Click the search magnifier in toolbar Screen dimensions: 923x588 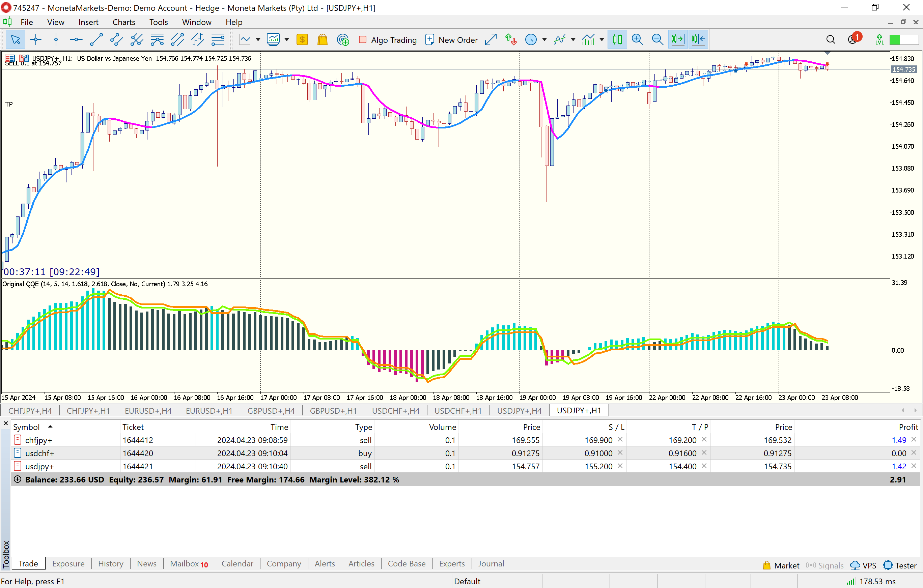coord(830,39)
